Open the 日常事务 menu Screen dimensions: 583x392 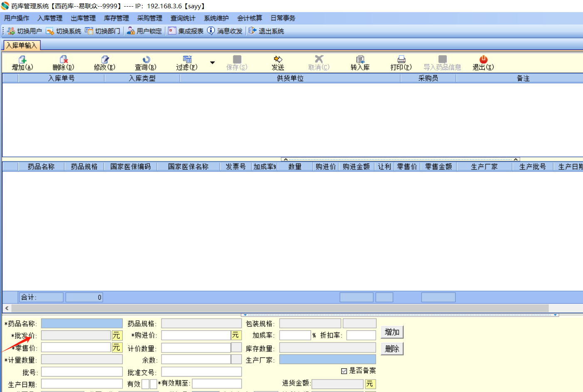coord(283,18)
